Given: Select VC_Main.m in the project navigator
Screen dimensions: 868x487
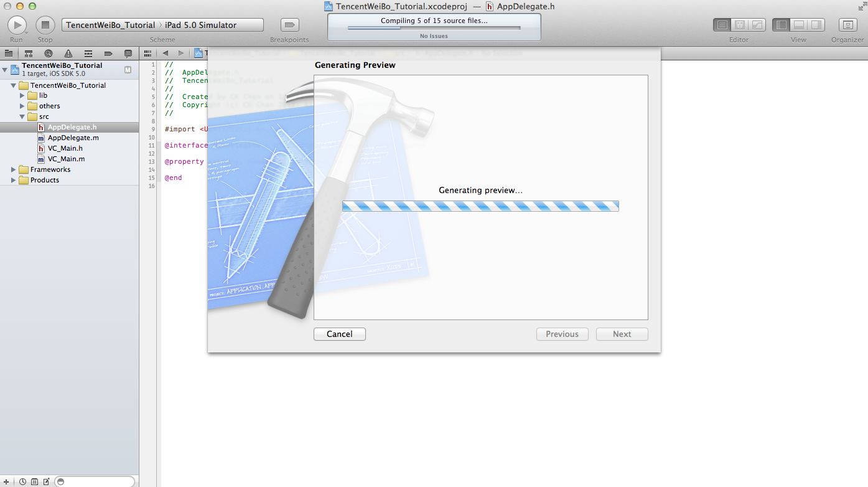Looking at the screenshot, I should click(66, 159).
